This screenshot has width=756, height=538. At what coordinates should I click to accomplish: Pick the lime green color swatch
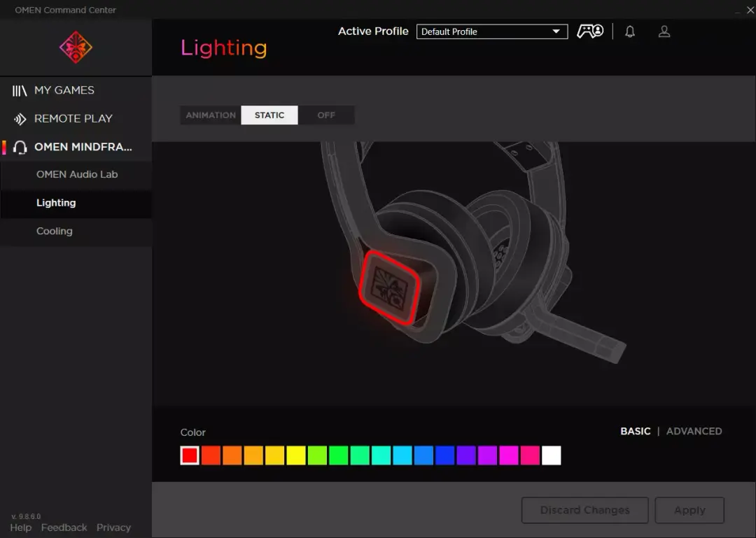pyautogui.click(x=317, y=455)
